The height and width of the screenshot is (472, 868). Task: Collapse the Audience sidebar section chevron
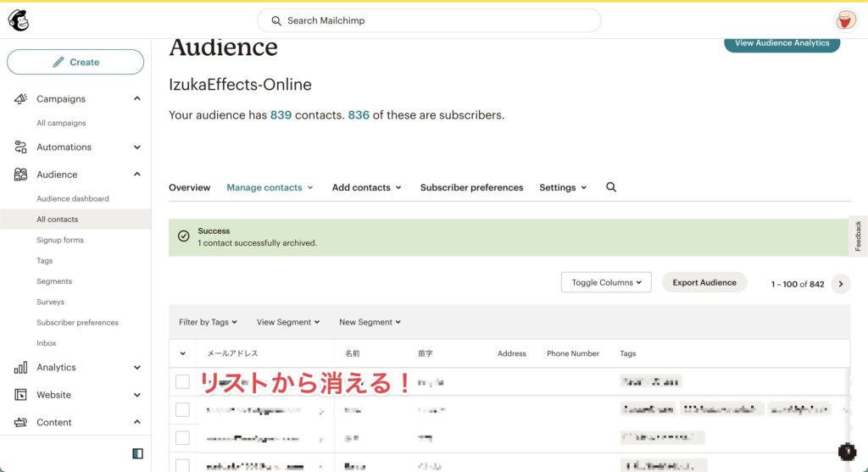coord(136,175)
